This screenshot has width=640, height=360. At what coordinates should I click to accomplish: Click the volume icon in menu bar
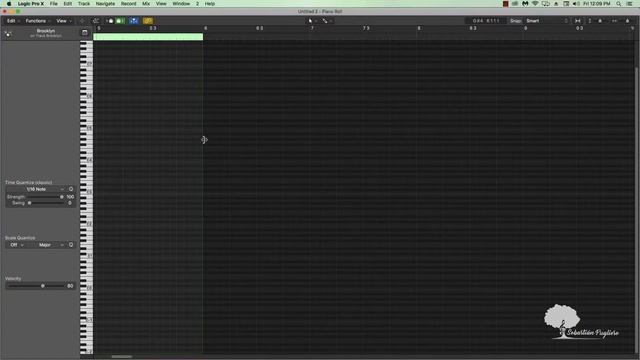point(576,4)
